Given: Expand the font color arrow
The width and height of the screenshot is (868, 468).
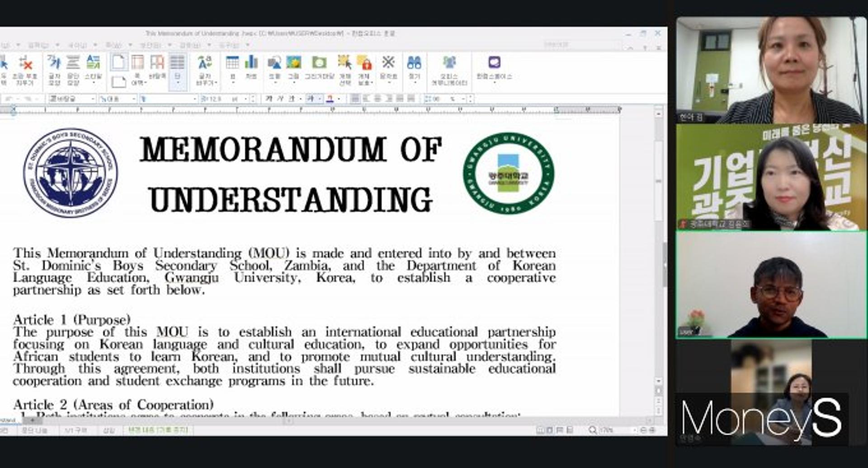Looking at the screenshot, I should (x=339, y=98).
